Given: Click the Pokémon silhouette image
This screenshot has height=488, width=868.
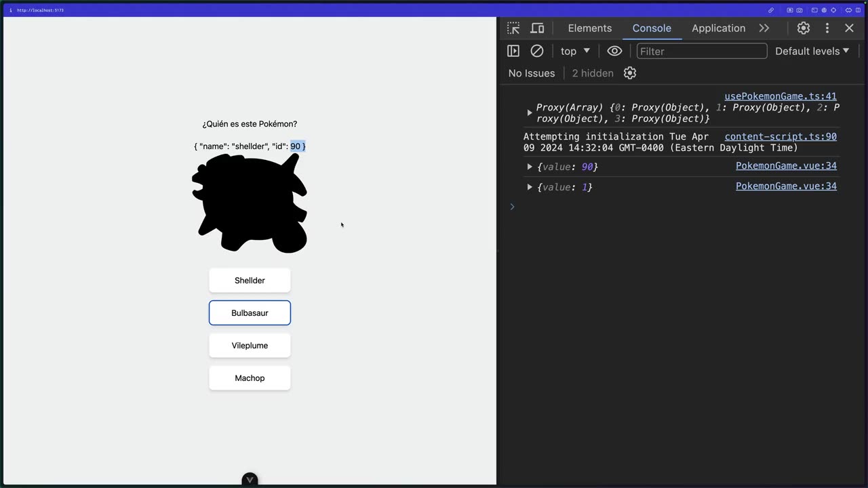Looking at the screenshot, I should [250, 203].
